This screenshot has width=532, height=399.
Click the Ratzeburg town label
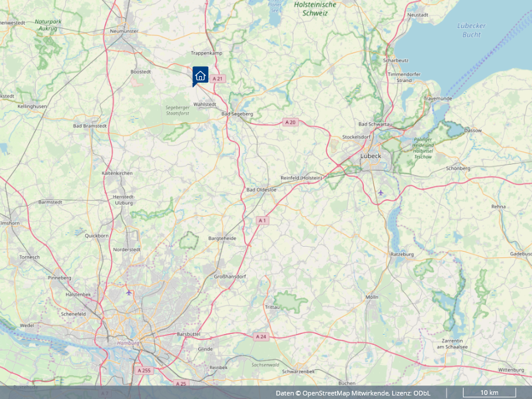pos(402,254)
